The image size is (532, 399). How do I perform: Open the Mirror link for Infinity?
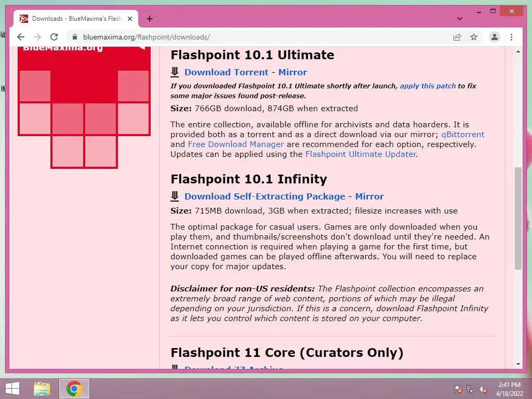pos(369,196)
